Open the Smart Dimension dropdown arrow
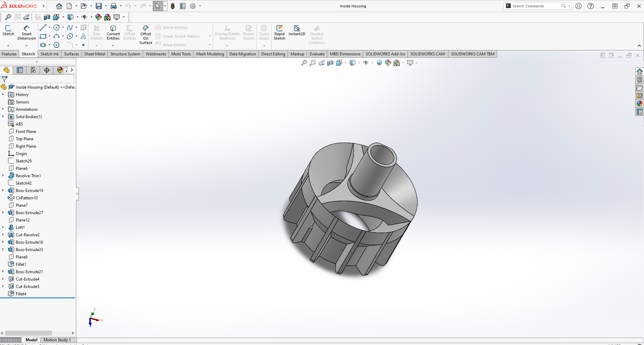Image resolution: width=644 pixels, height=345 pixels. click(27, 46)
